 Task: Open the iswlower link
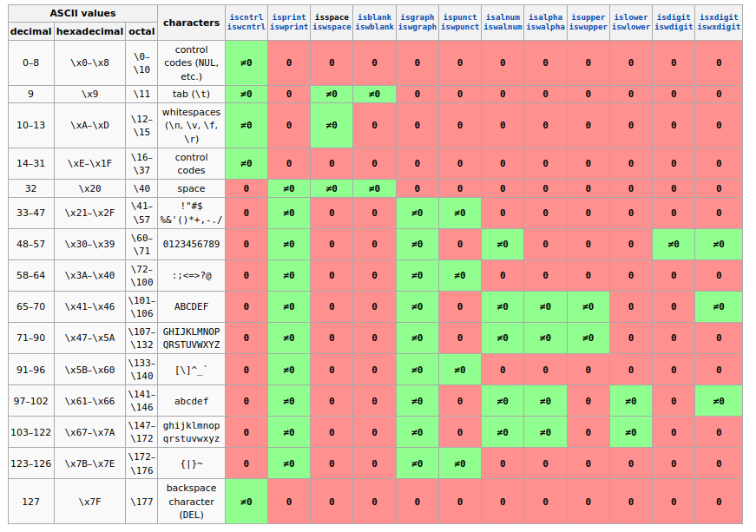coord(631,27)
